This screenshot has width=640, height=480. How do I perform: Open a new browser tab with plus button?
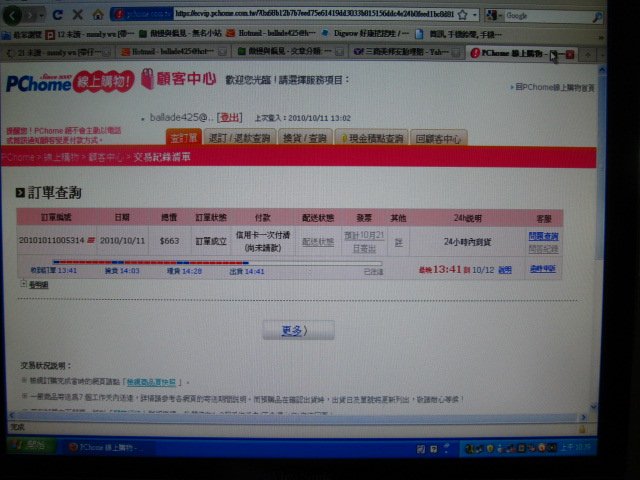pos(588,54)
